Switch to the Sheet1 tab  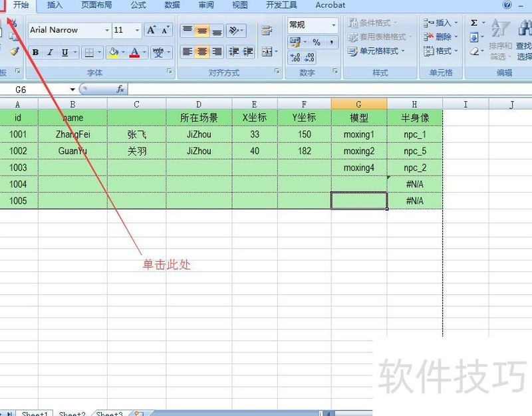(34, 413)
